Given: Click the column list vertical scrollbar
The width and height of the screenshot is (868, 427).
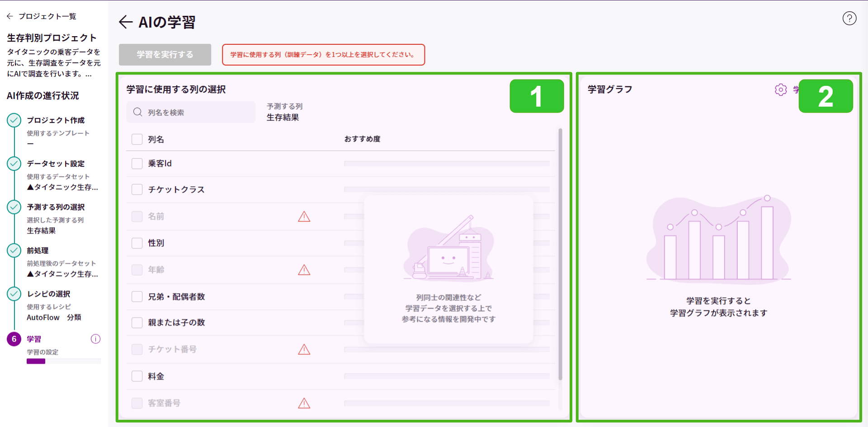Looking at the screenshot, I should coord(560,254).
